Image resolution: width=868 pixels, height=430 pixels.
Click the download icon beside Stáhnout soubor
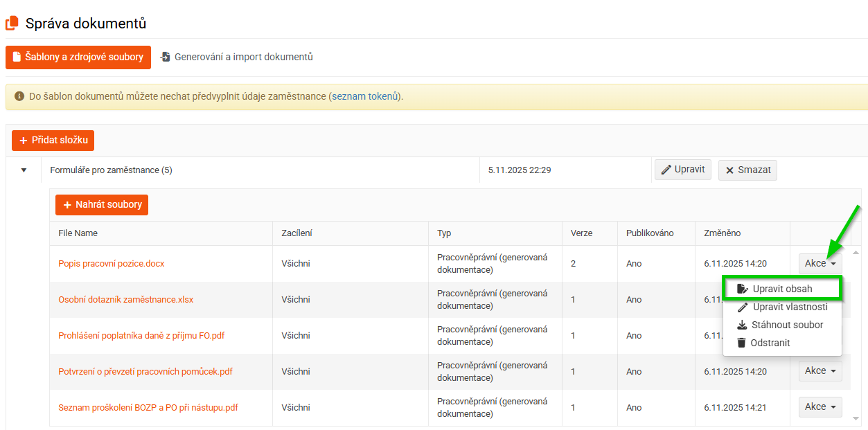tap(742, 325)
